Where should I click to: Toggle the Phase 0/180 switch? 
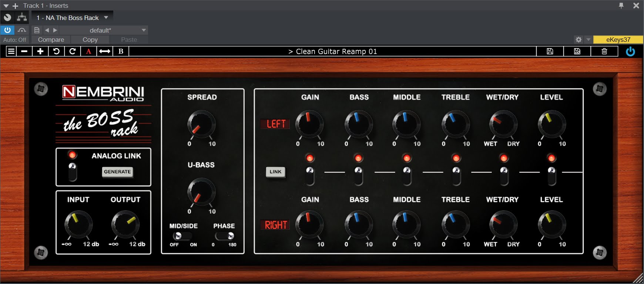(x=225, y=236)
